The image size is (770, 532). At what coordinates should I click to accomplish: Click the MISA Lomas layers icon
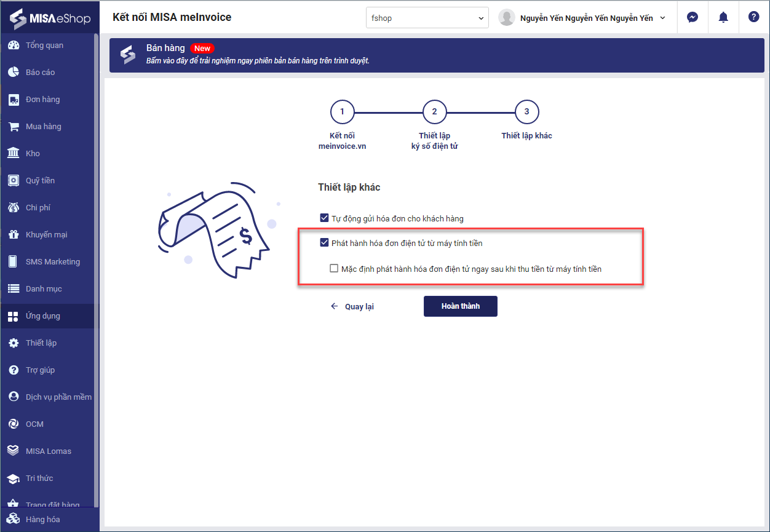click(13, 451)
